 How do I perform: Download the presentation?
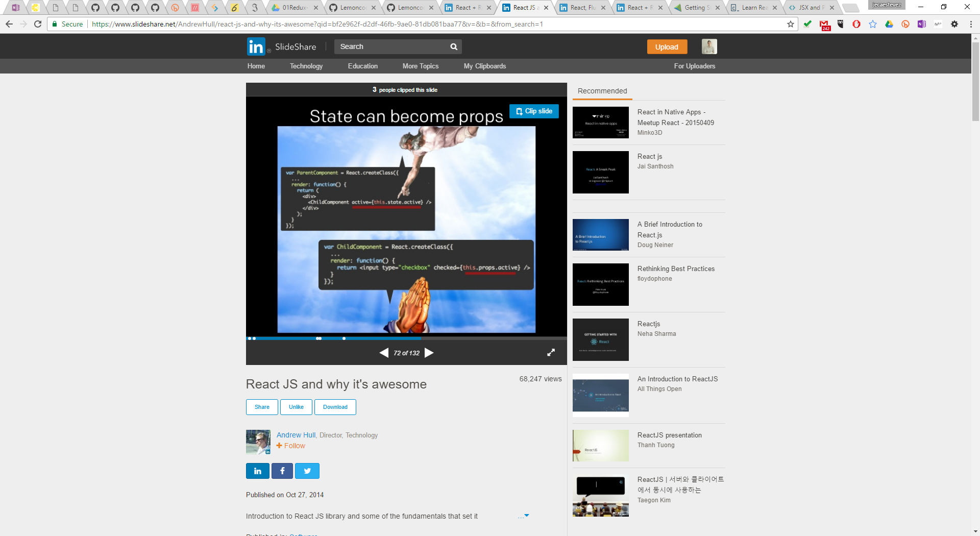click(335, 407)
